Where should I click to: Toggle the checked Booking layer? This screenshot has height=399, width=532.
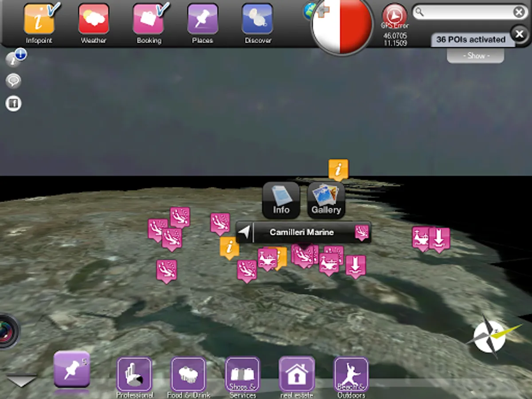(x=149, y=19)
